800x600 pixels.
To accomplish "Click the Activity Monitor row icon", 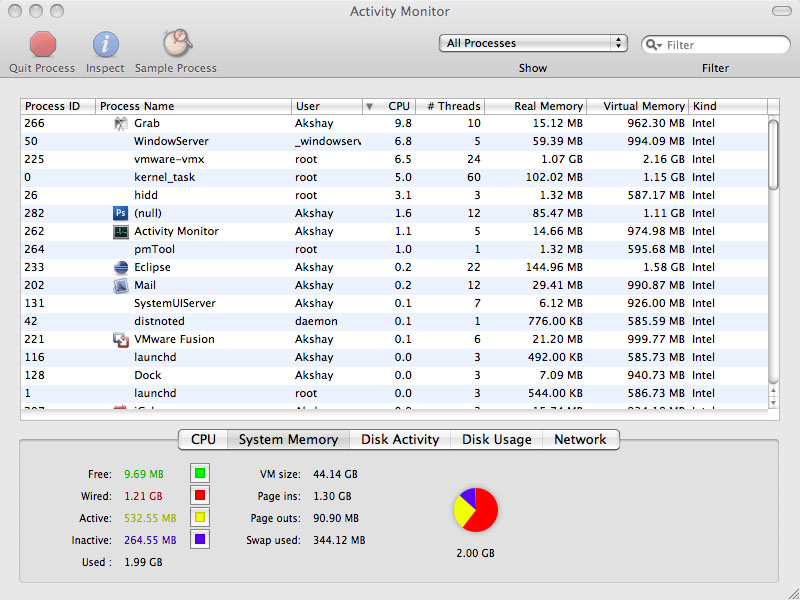I will click(120, 232).
